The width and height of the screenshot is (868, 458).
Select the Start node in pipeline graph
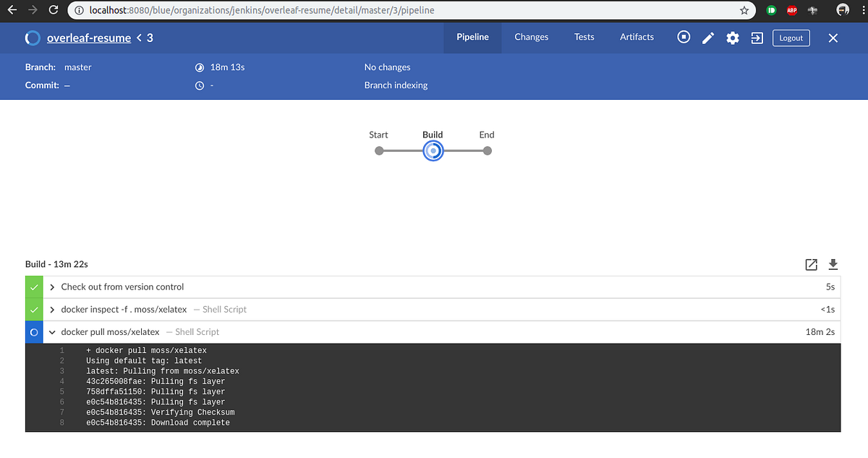click(378, 150)
